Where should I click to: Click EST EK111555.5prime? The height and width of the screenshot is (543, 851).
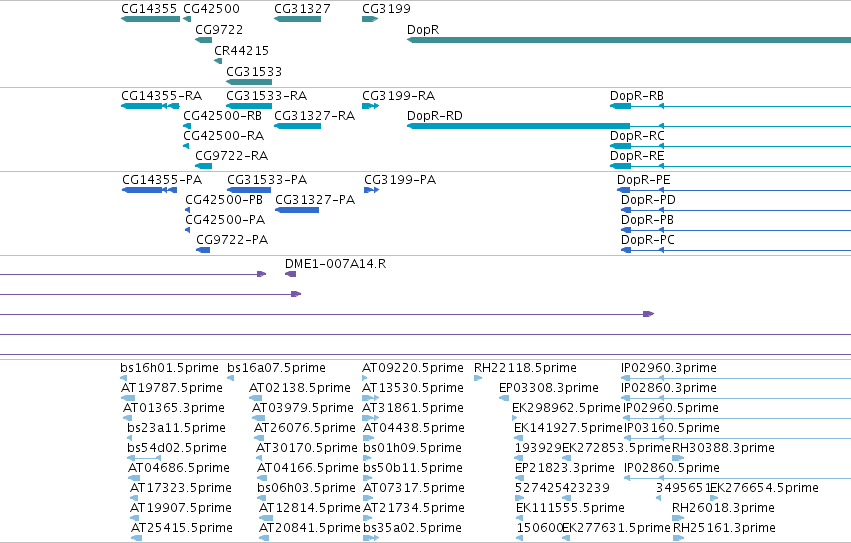click(519, 518)
